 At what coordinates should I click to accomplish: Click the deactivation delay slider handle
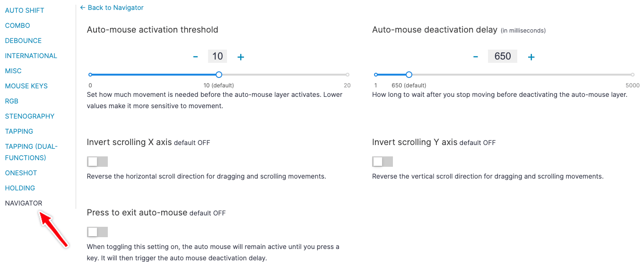[x=409, y=75]
